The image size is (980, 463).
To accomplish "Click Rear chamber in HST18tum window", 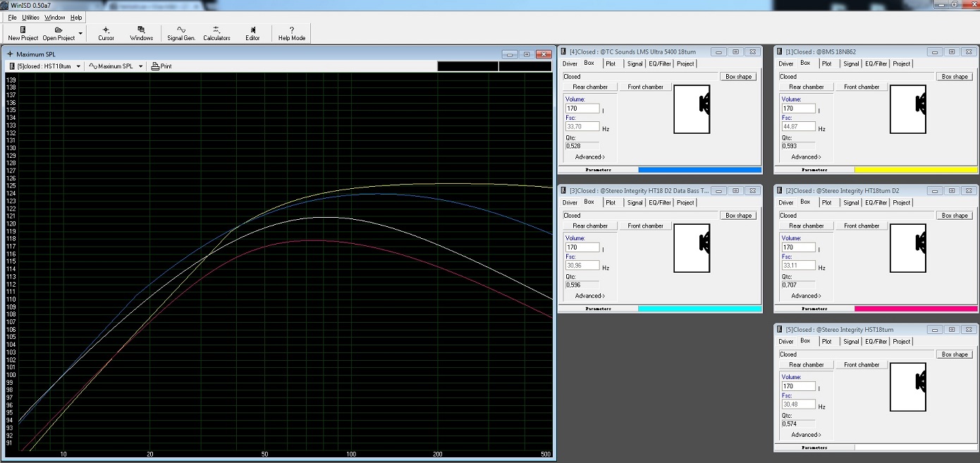I will 807,365.
